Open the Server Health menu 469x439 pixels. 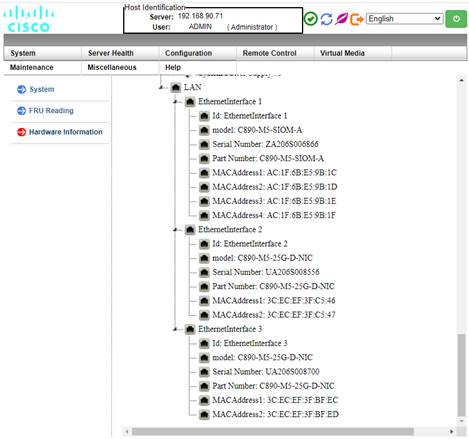[x=111, y=53]
